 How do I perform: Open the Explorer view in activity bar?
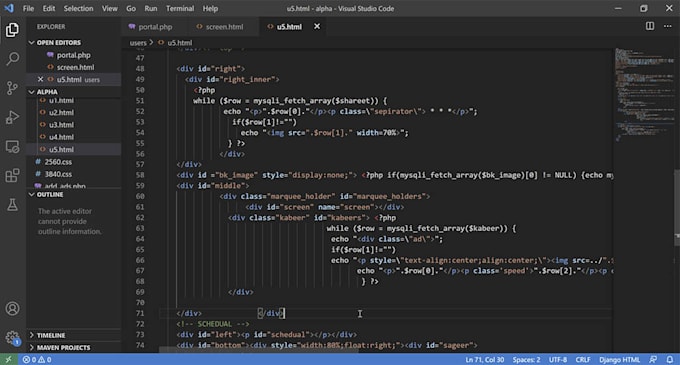click(12, 30)
